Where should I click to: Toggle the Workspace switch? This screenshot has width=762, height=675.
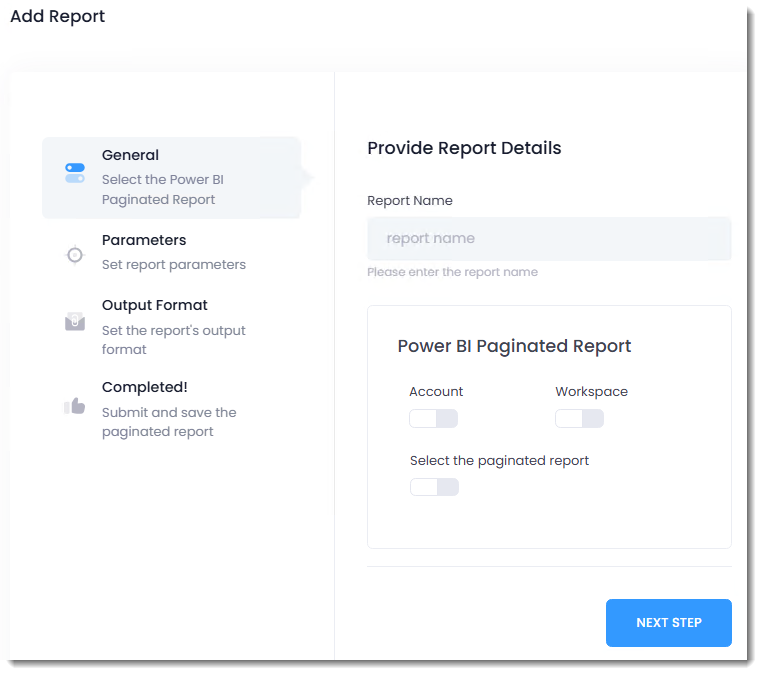click(579, 418)
